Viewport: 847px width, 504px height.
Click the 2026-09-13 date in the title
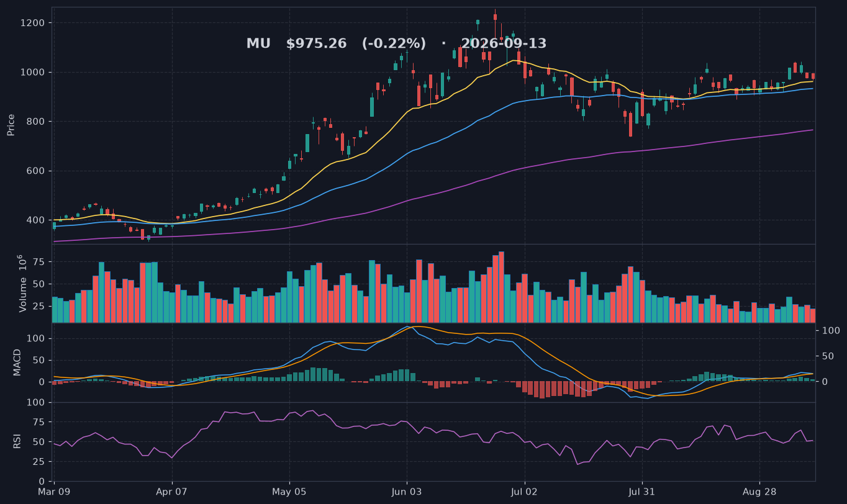tap(504, 44)
